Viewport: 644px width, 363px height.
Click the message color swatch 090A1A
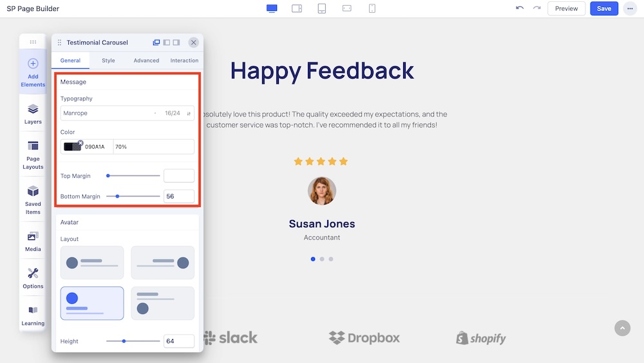click(x=72, y=147)
